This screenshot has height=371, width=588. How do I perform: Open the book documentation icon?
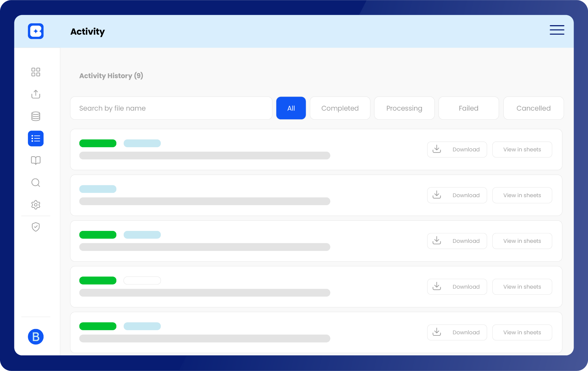36,160
